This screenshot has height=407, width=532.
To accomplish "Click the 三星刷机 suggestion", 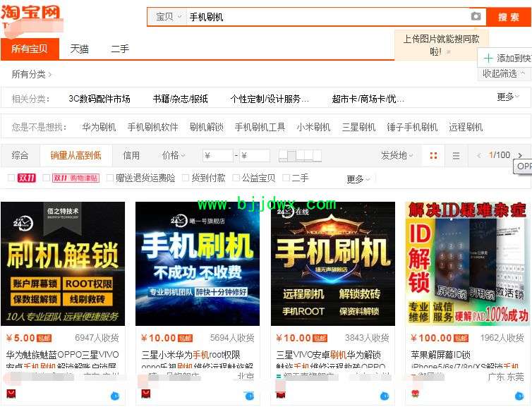I will (358, 127).
